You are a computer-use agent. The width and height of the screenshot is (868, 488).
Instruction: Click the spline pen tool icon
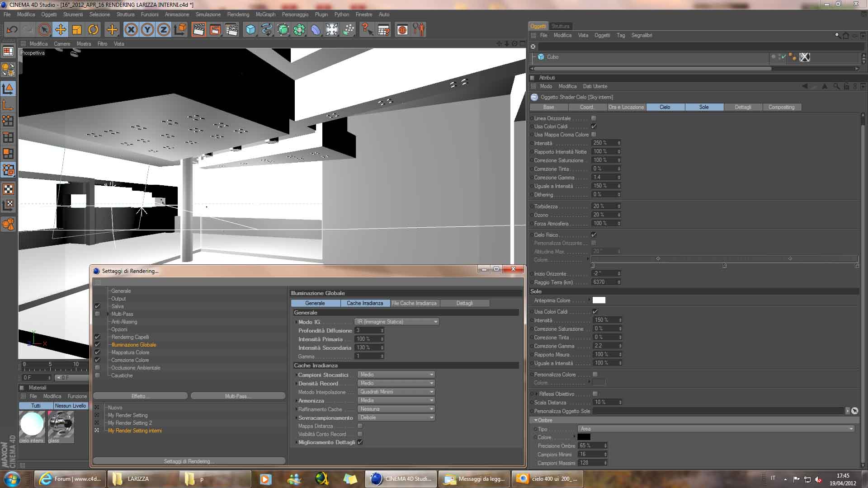point(267,30)
